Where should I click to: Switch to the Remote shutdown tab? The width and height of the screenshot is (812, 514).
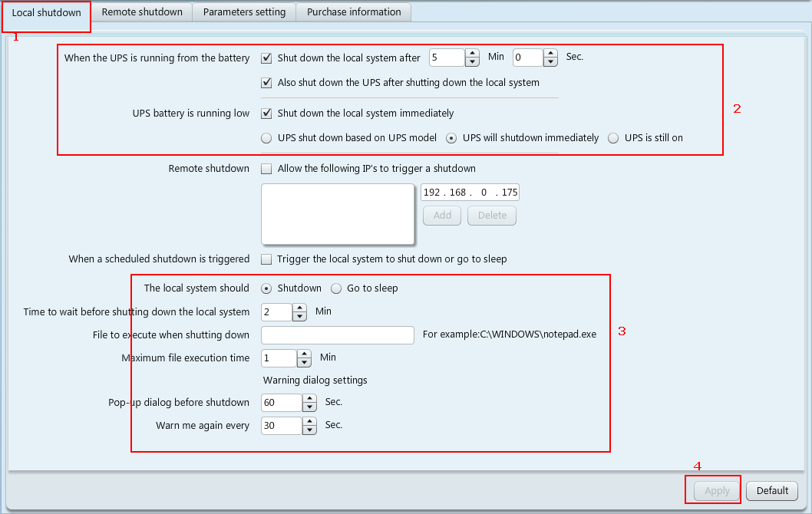[142, 12]
